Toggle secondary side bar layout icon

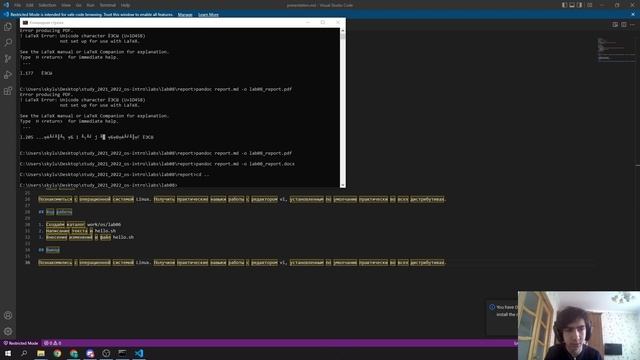click(580, 5)
